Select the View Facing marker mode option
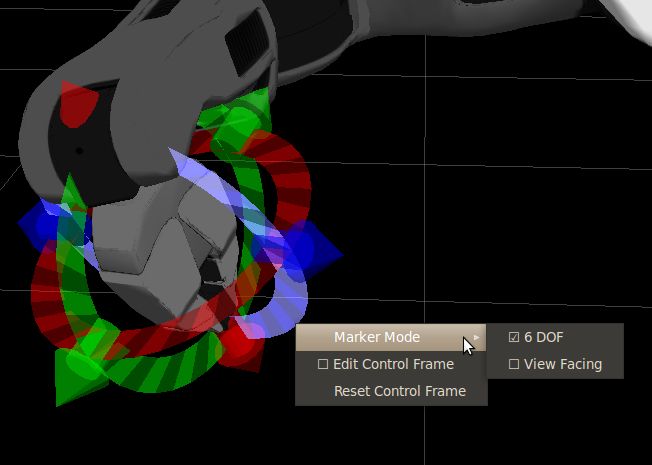 coord(562,365)
